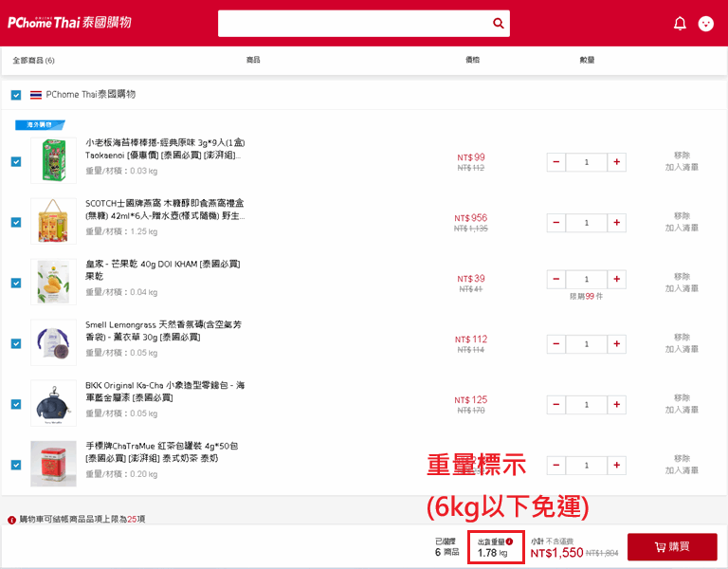Add DOI KHAM mango to wishlist

(x=682, y=288)
